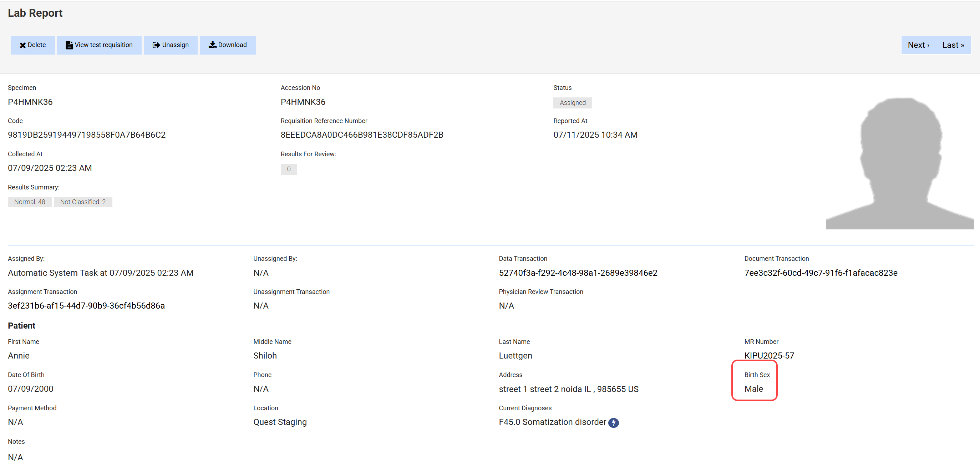980x467 pixels.
Task: Click the Unassign arrow icon
Action: click(156, 45)
